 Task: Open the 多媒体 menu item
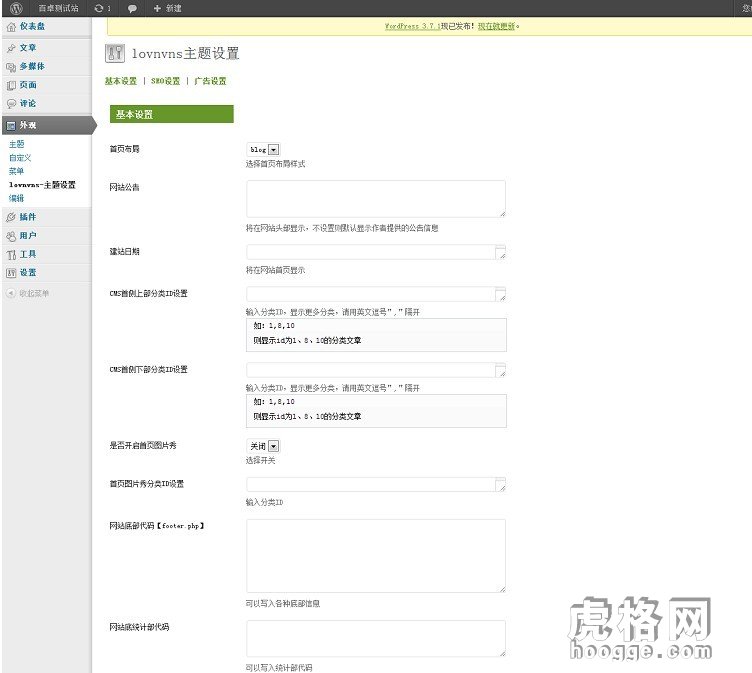pos(32,66)
